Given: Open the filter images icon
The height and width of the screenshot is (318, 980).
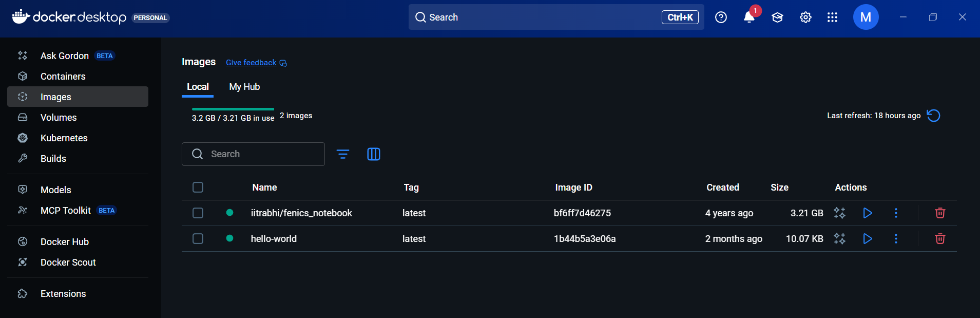Looking at the screenshot, I should click(x=343, y=154).
